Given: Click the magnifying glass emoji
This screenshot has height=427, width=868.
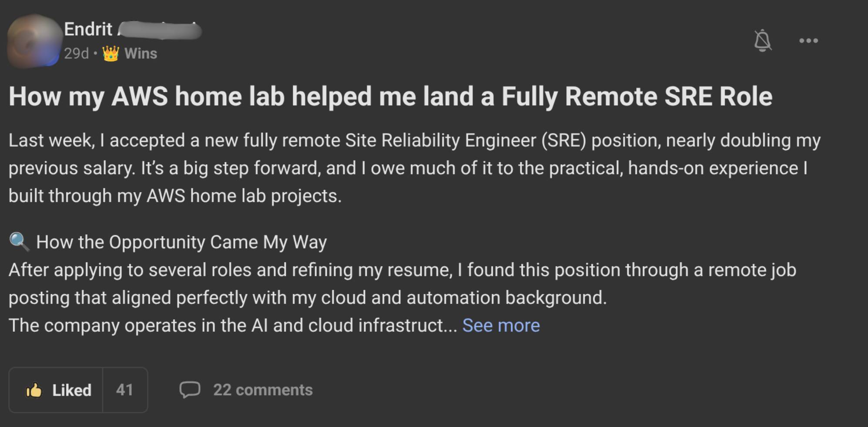Looking at the screenshot, I should tap(19, 242).
